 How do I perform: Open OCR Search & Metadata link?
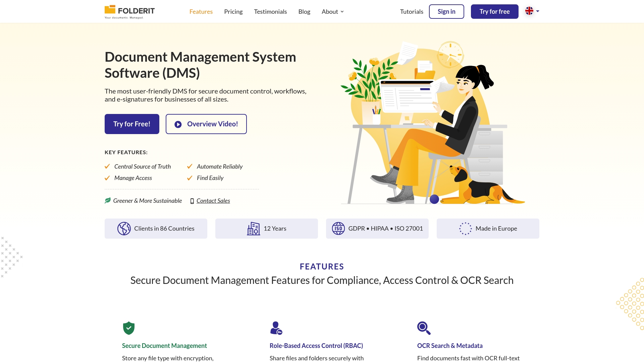[x=450, y=346]
